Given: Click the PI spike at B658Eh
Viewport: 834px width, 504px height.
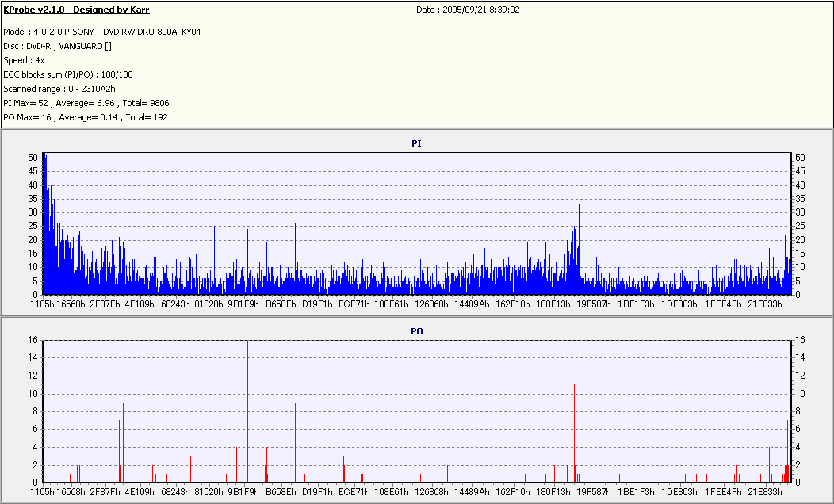Looking at the screenshot, I should (296, 250).
